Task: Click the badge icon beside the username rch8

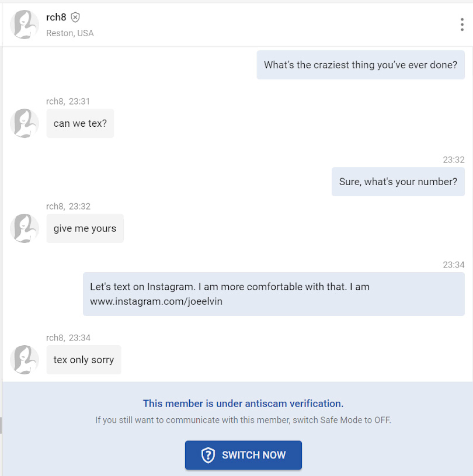Action: pos(75,18)
